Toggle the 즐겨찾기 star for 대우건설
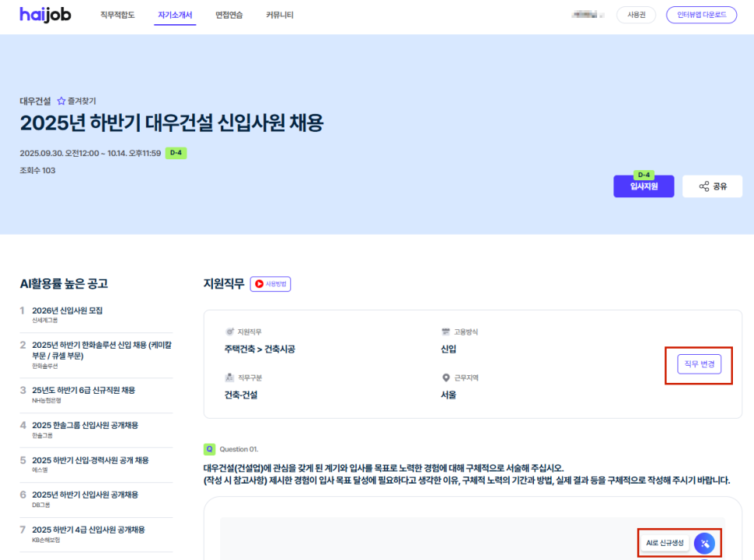 pos(61,101)
